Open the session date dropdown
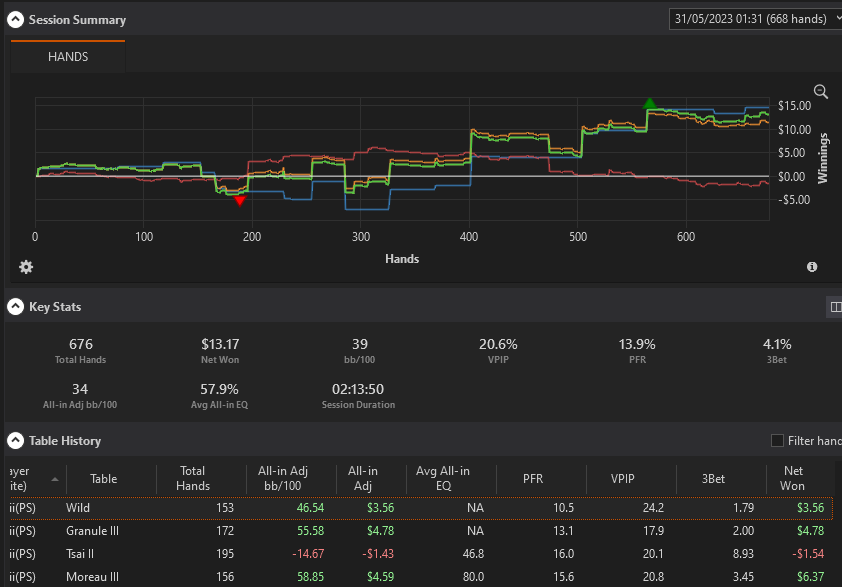The image size is (842, 587). pos(755,19)
